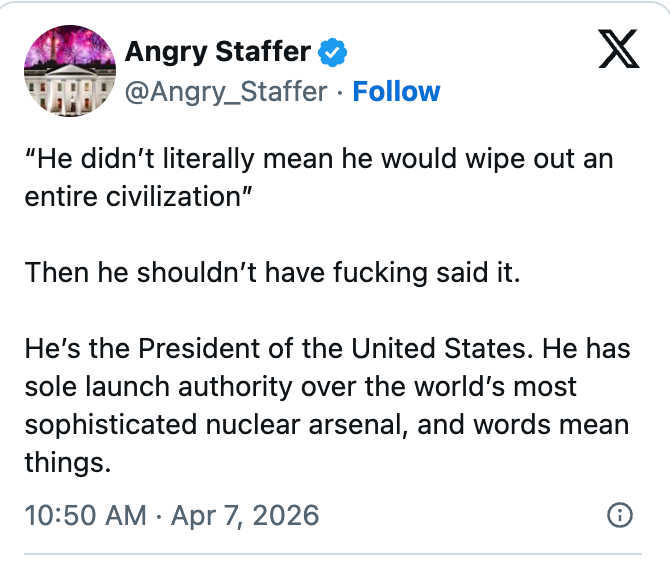Click the X logo in the tweet corner
Screen dimensions: 670x562
618,50
